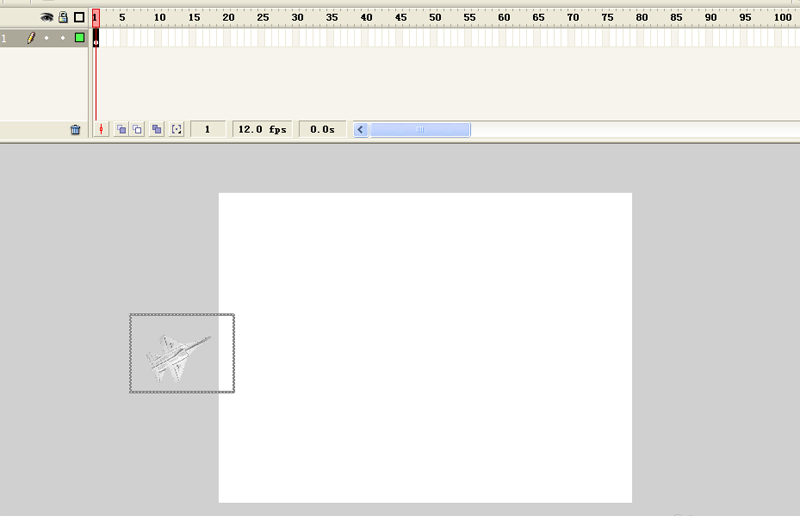This screenshot has height=516, width=800.
Task: Click the 12.0 fps frame rate field
Action: [x=262, y=129]
